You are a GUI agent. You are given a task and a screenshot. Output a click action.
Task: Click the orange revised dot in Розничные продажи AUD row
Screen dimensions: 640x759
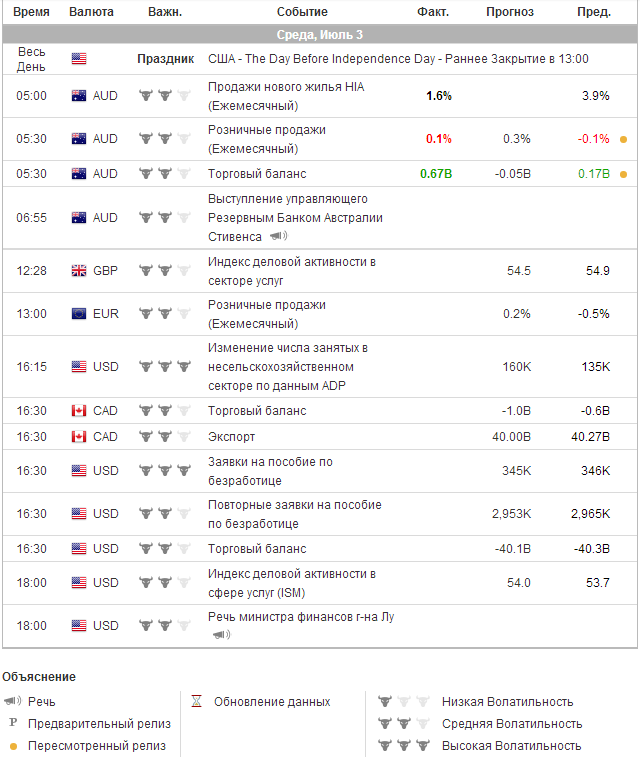pos(623,139)
